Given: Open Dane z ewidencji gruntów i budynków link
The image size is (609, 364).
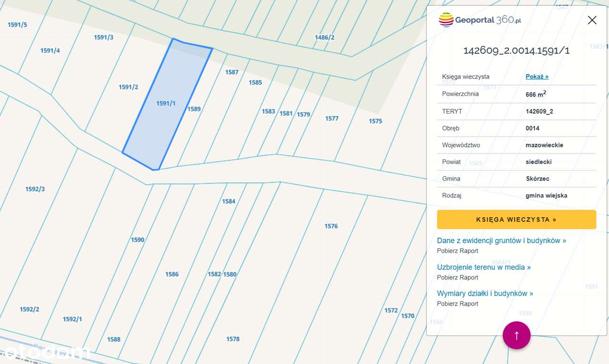Looking at the screenshot, I should pyautogui.click(x=501, y=240).
